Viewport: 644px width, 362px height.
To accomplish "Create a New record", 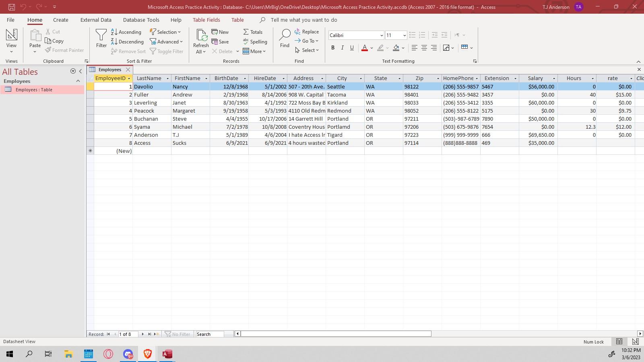I will 220,32.
